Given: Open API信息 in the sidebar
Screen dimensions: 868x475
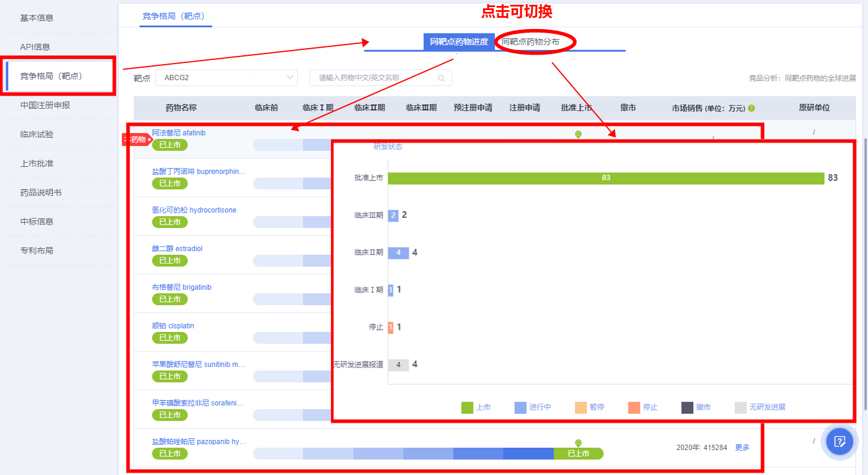Looking at the screenshot, I should point(35,47).
